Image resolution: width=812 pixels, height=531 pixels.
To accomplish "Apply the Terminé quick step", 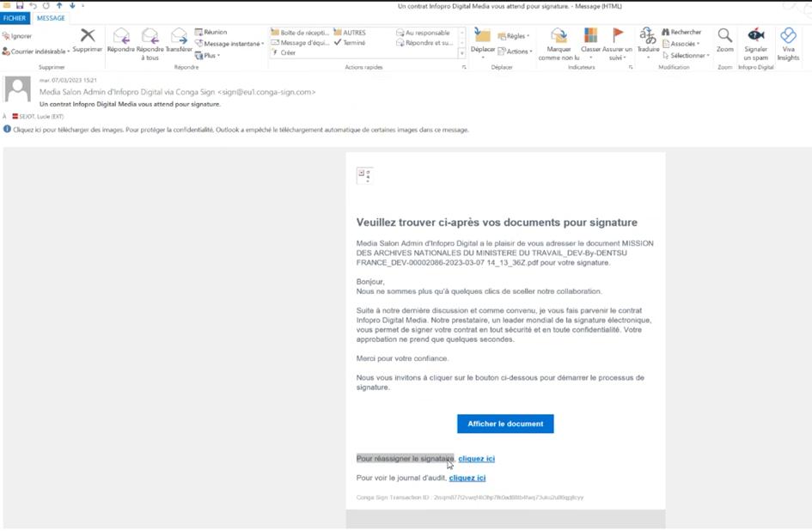I will pyautogui.click(x=350, y=42).
